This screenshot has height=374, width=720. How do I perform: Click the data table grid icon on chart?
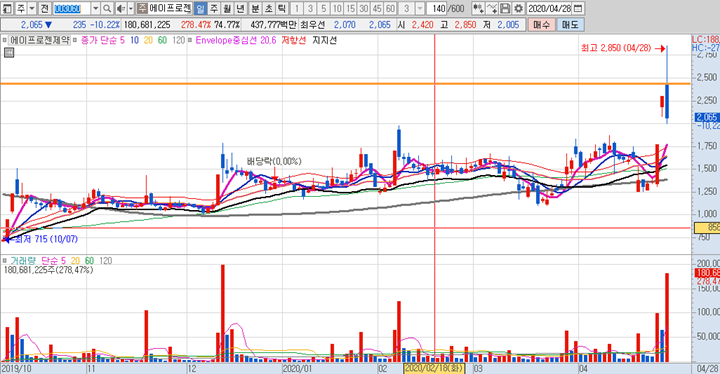click(9, 53)
